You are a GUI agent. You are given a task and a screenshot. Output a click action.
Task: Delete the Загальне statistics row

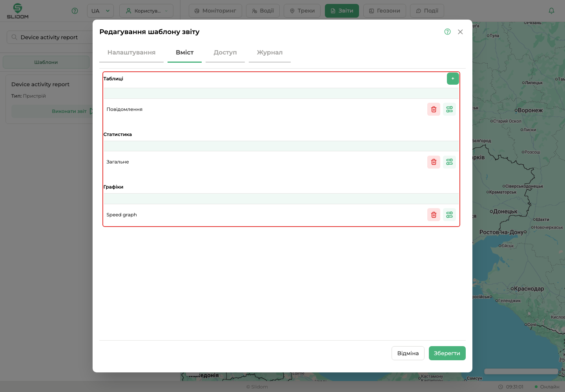434,162
